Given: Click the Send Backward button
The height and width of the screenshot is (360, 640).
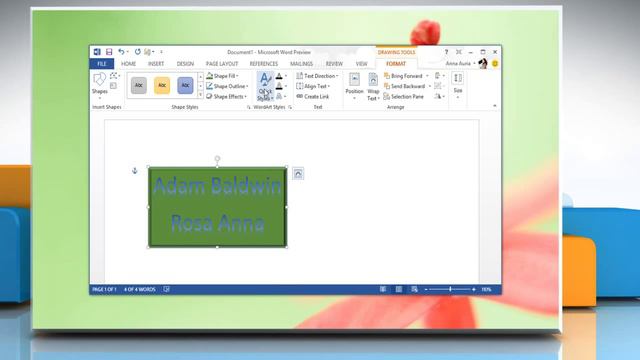Looking at the screenshot, I should click(404, 86).
